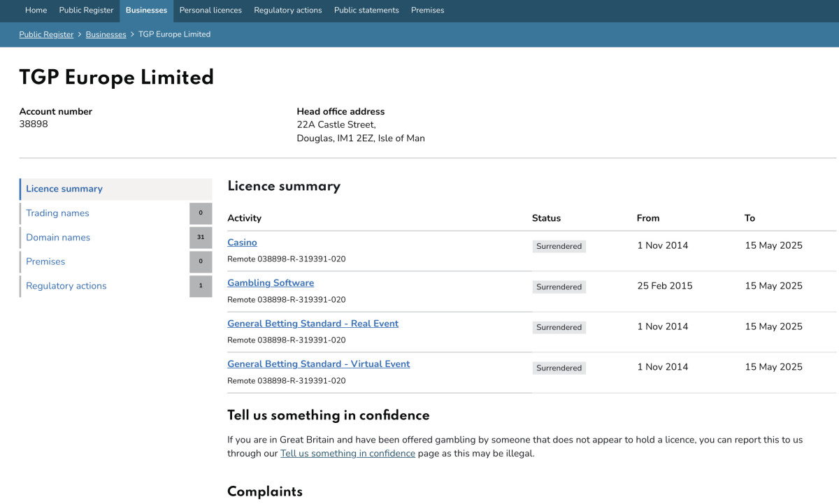Follow the 'Tell us something in confidence' link
The width and height of the screenshot is (839, 504).
pos(347,454)
